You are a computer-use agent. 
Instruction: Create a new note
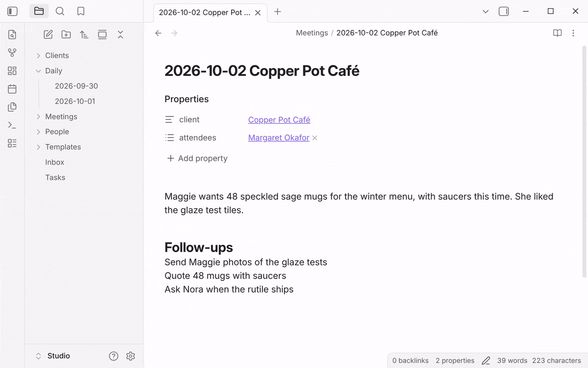coord(48,34)
